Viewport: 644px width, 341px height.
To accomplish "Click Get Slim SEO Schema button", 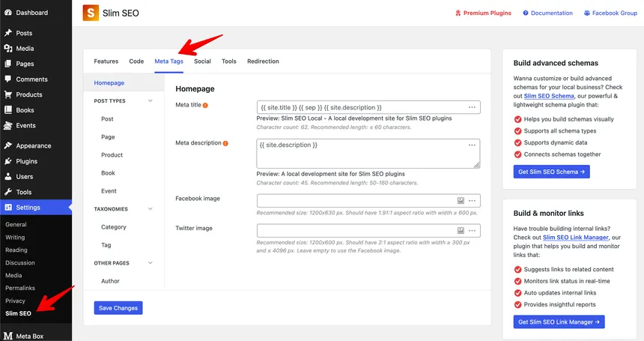I will [x=553, y=172].
